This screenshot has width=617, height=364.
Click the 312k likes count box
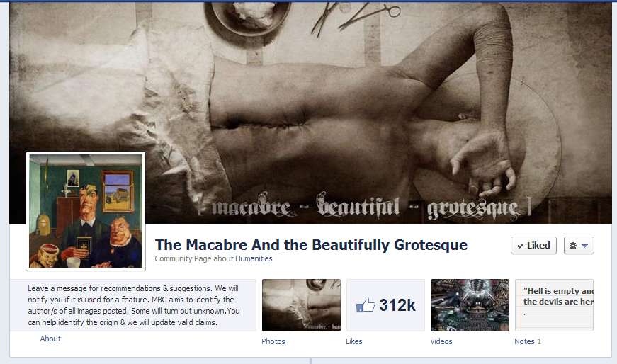385,305
